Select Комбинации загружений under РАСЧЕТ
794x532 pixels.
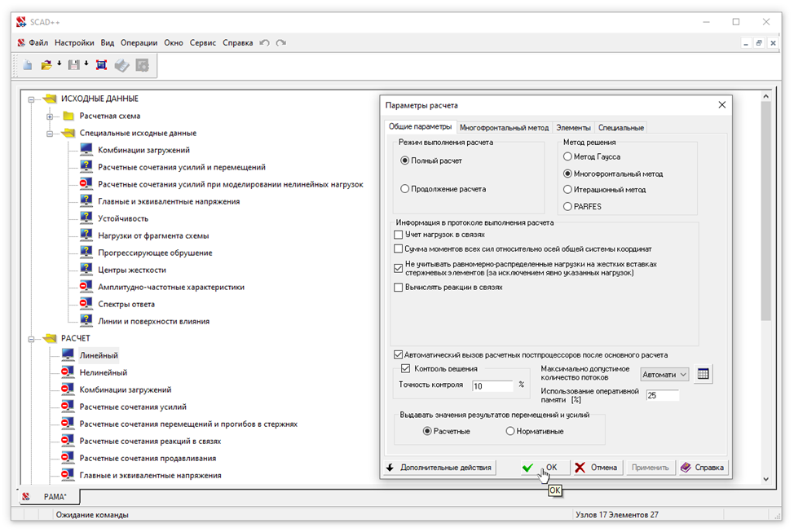point(125,389)
